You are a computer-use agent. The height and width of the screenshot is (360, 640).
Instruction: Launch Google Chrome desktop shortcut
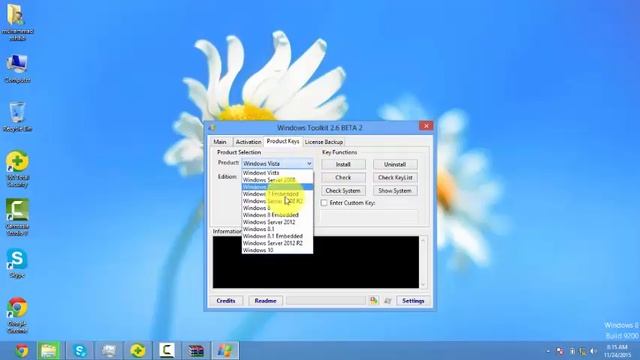tap(17, 315)
